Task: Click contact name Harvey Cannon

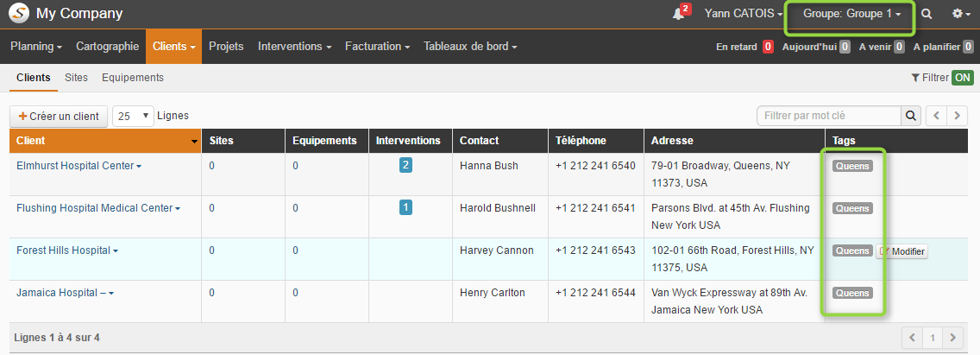Action: 497,250
